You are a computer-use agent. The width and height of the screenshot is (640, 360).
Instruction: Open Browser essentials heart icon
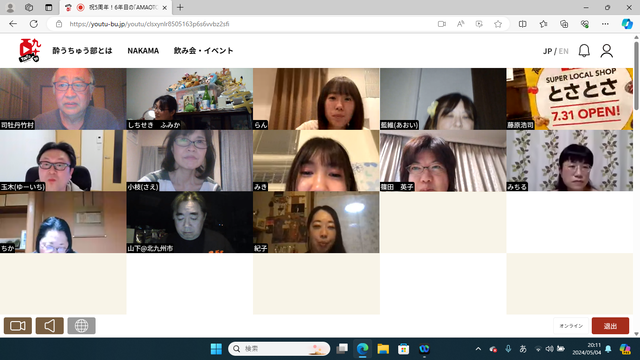[584, 24]
